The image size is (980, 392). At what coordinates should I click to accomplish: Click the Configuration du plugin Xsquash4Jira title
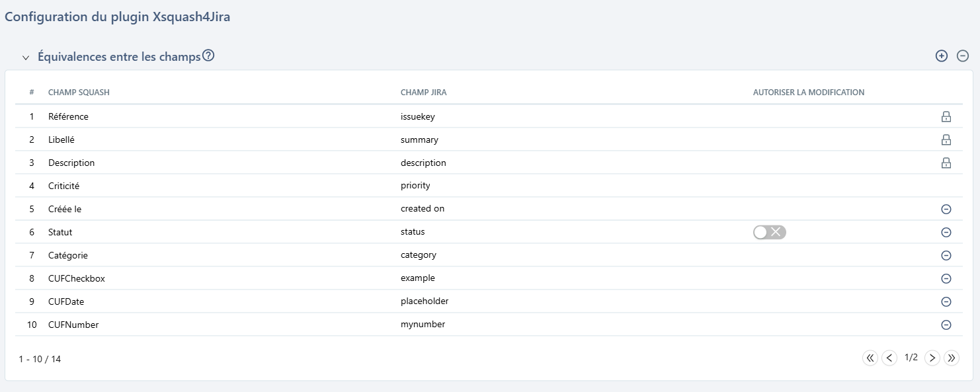click(x=117, y=17)
